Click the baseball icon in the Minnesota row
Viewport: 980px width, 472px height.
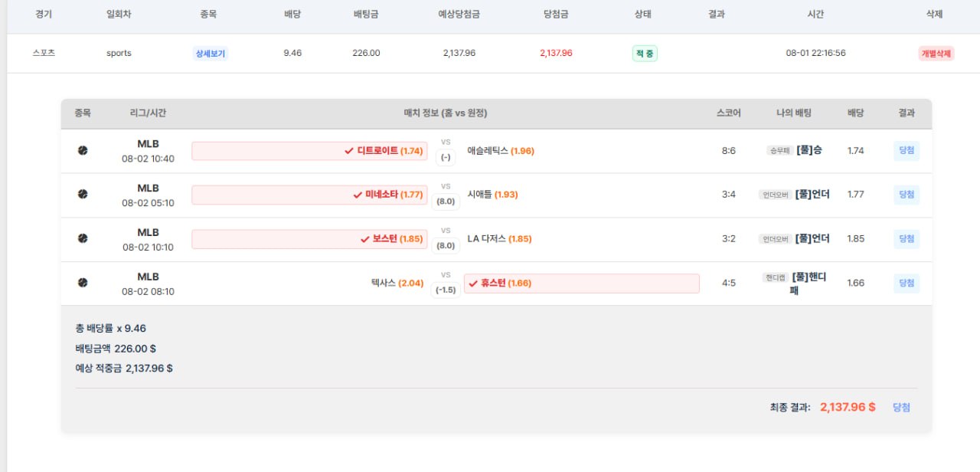click(x=83, y=195)
